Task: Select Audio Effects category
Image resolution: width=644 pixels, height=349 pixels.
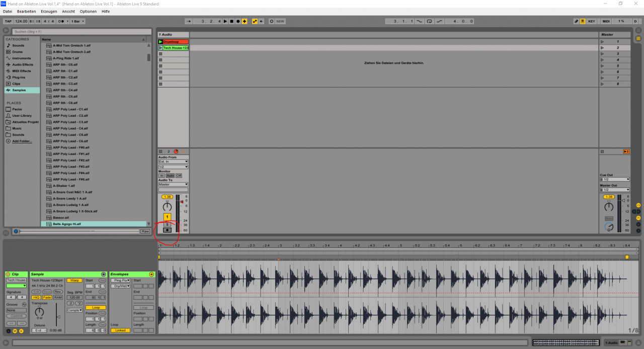Action: click(x=23, y=64)
